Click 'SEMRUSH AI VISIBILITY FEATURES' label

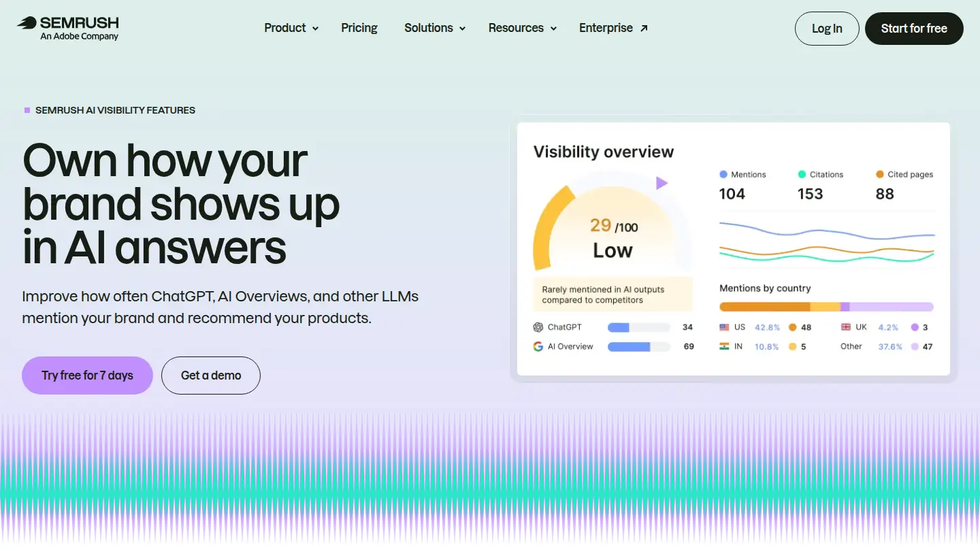(x=115, y=110)
